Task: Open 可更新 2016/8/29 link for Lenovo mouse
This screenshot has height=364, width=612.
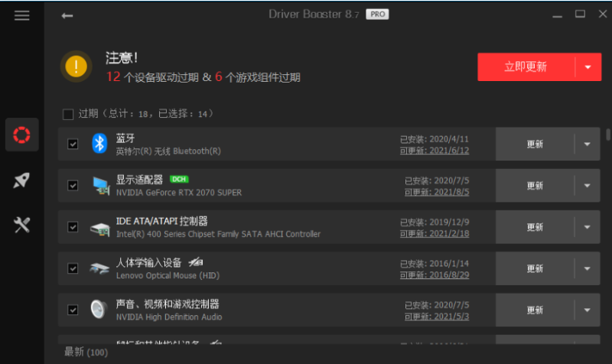Action: 435,275
